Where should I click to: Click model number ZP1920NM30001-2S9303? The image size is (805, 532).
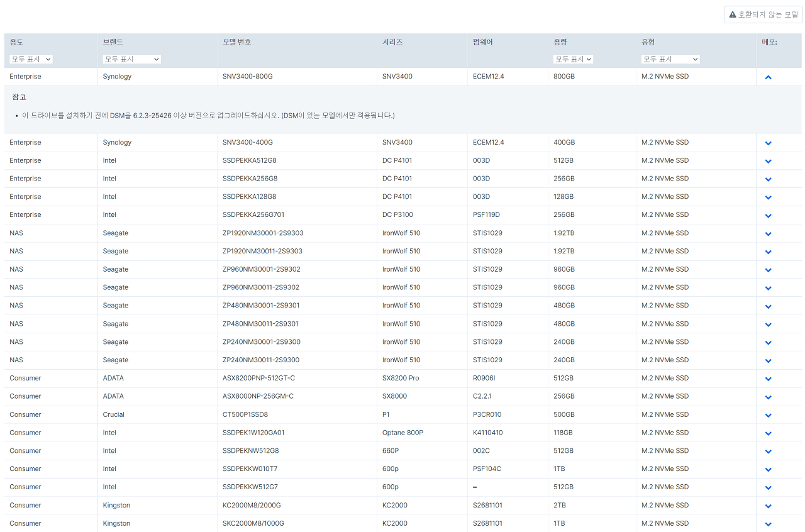263,233
